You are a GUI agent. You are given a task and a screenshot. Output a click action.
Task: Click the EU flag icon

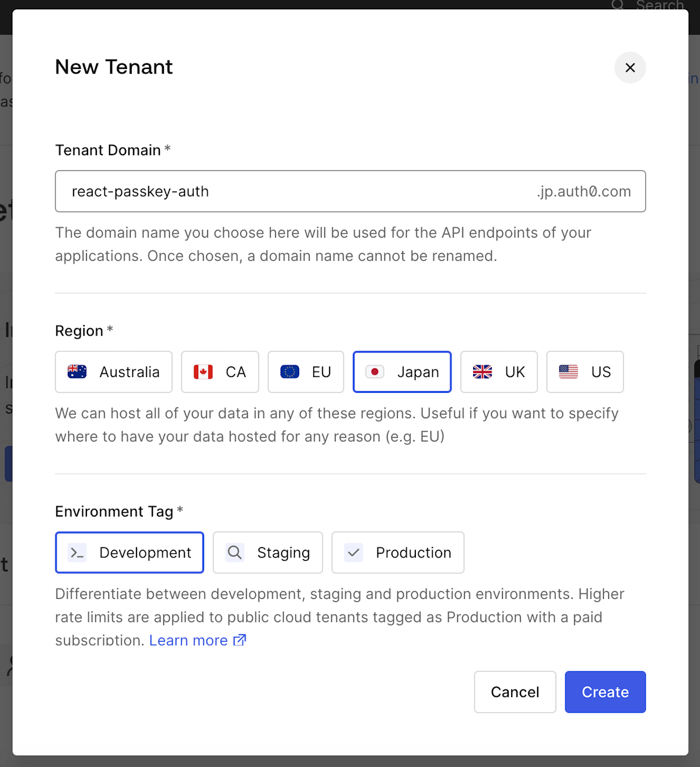[x=290, y=372]
